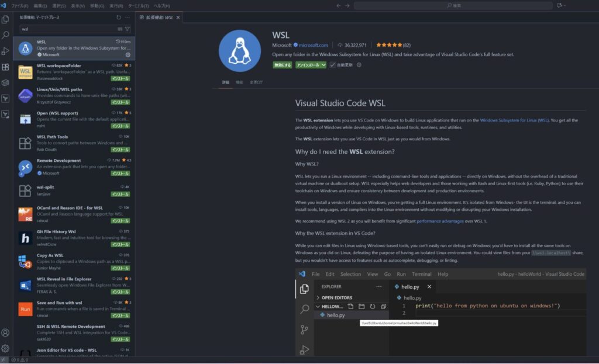Click the extension search box containing wsl
The width and height of the screenshot is (599, 364).
tap(67, 29)
